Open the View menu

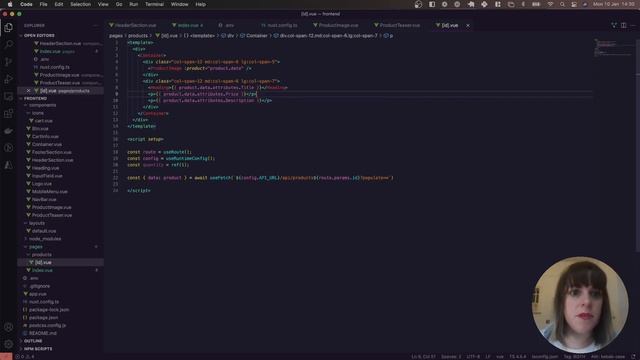pyautogui.click(x=103, y=4)
